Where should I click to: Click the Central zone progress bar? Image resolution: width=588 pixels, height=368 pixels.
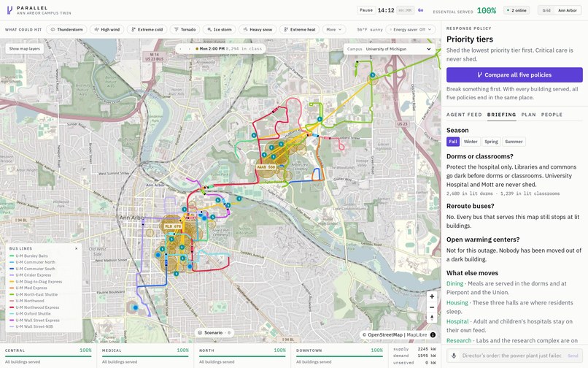(x=48, y=356)
